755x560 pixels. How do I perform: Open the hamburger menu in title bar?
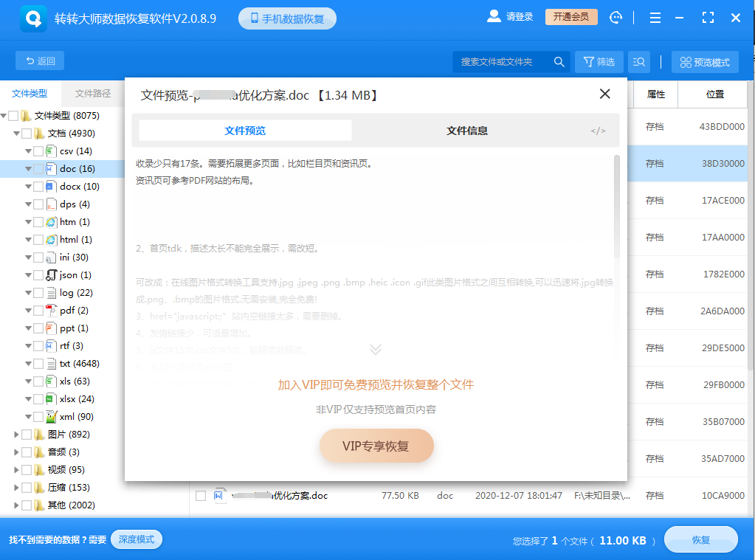coord(655,17)
